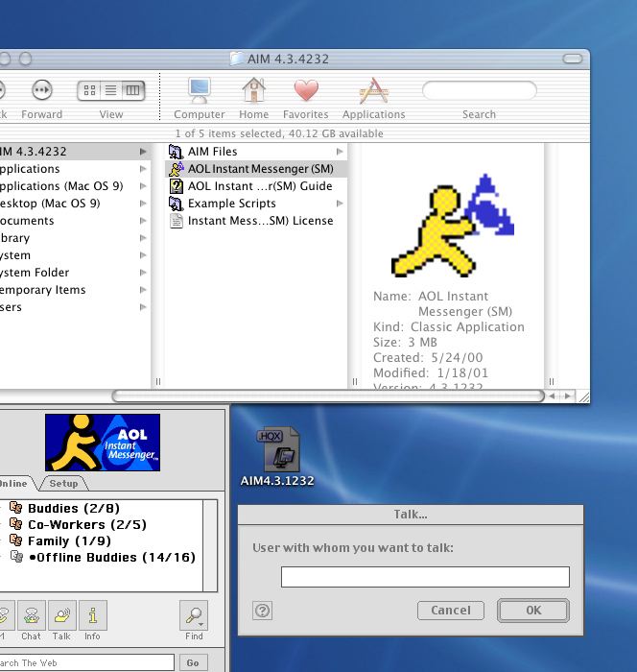The image size is (637, 672).
Task: Click the user name field in Talk dialog
Action: point(425,577)
